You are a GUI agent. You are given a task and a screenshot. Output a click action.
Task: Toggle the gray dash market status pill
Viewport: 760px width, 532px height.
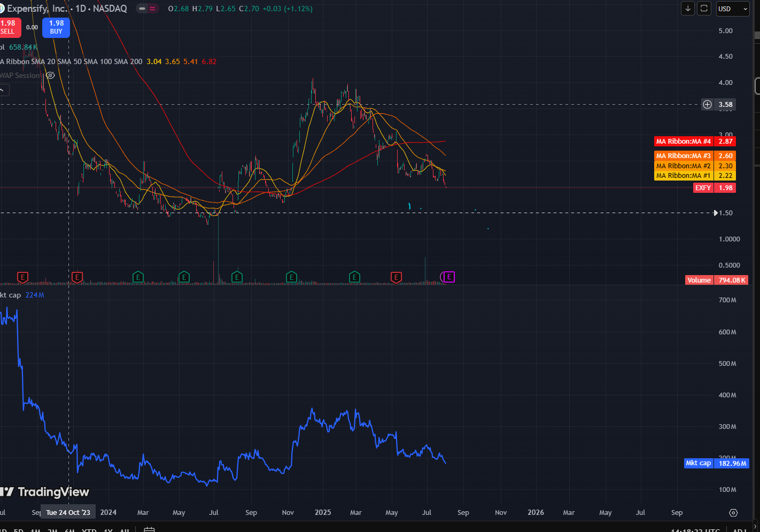click(142, 9)
